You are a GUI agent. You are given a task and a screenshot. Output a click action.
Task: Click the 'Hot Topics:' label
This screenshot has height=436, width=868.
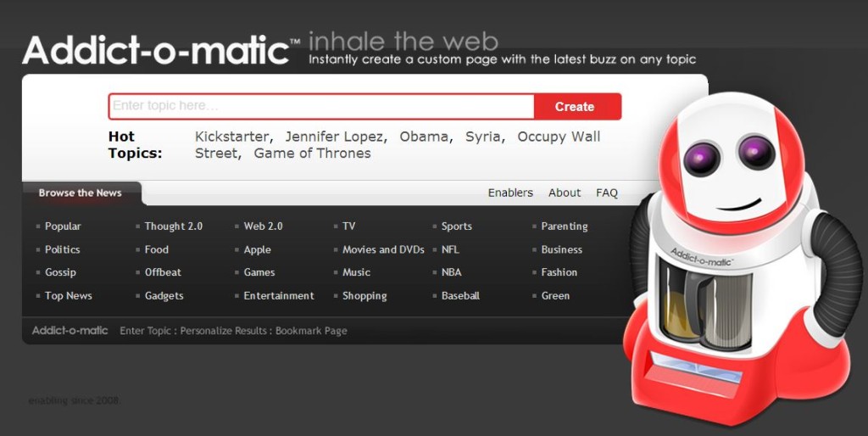click(135, 144)
